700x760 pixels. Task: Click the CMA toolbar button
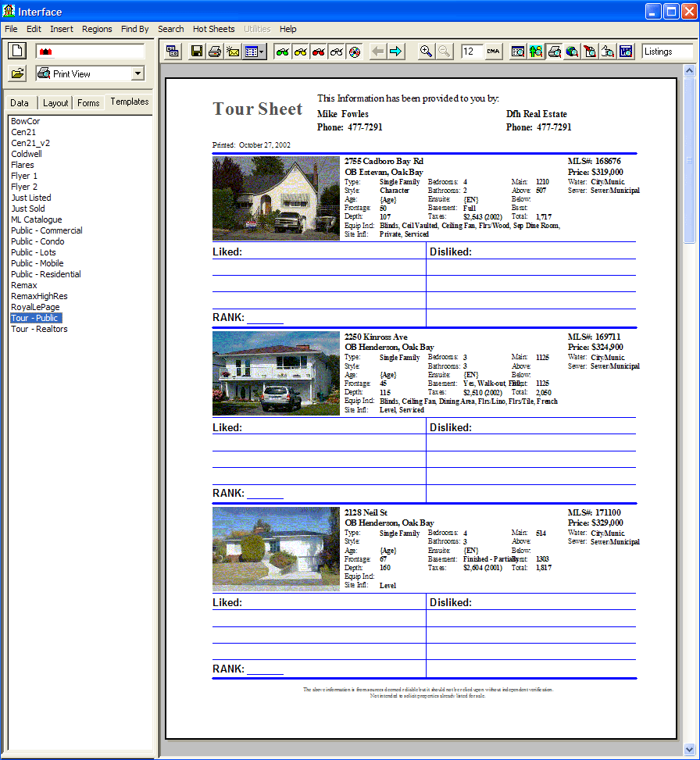click(x=494, y=52)
